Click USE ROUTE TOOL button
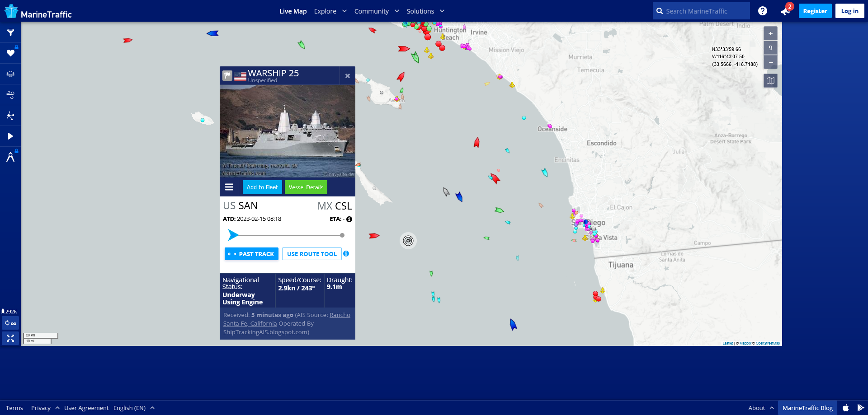The width and height of the screenshot is (868, 415). coord(312,254)
